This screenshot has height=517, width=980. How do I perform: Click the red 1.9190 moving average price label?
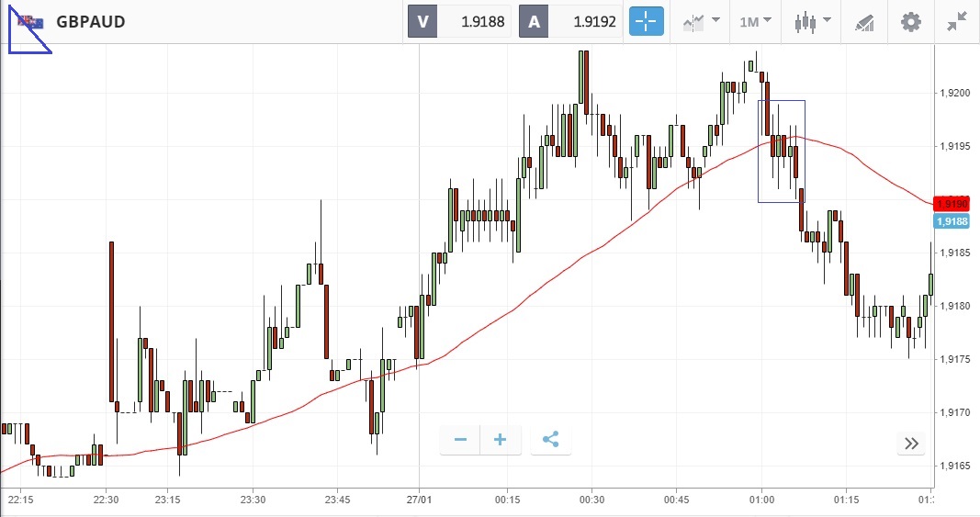[948, 203]
